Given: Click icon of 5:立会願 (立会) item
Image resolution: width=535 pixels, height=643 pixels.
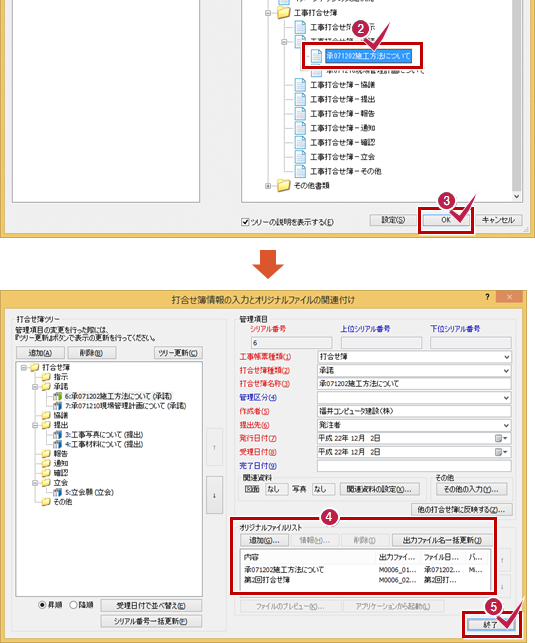Looking at the screenshot, I should coord(58,492).
